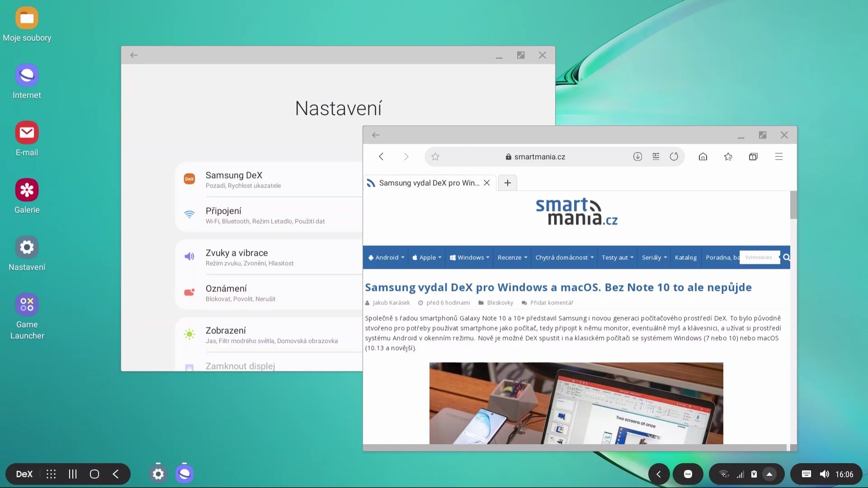Open reader mode in the address bar

tap(656, 157)
